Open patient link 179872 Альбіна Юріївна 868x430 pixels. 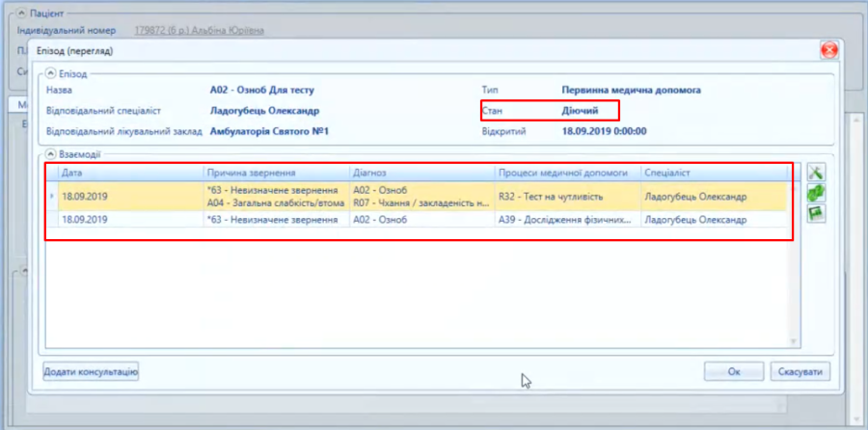pyautogui.click(x=200, y=30)
